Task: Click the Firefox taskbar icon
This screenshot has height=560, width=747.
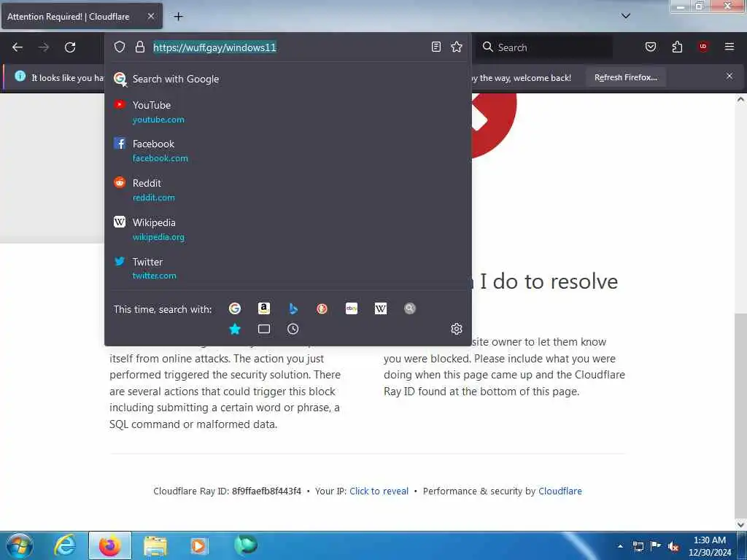Action: tap(109, 545)
